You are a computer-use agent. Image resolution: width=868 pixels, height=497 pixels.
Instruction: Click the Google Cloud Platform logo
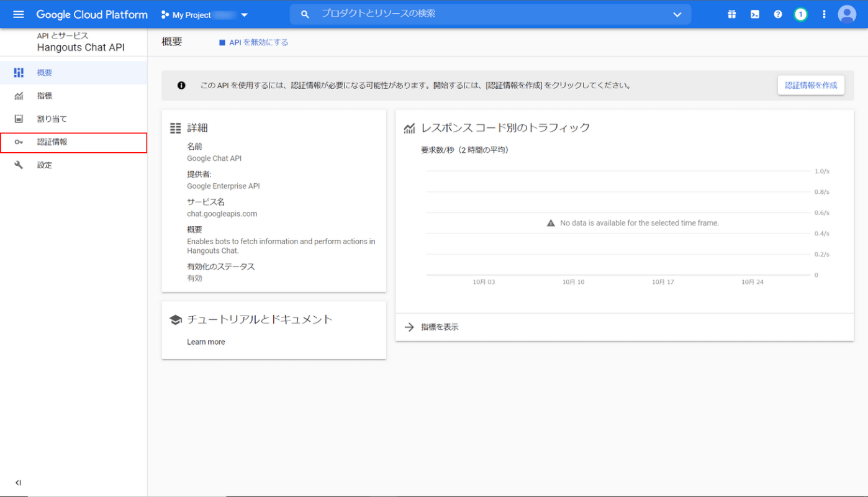pyautogui.click(x=92, y=14)
